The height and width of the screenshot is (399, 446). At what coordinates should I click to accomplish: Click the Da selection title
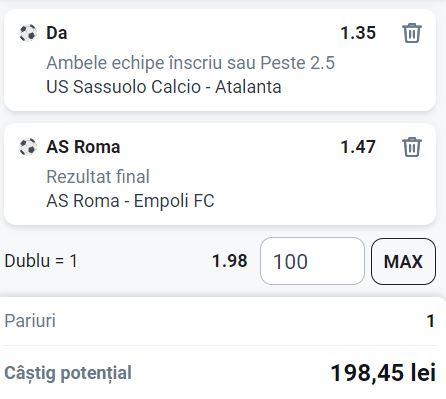pos(57,33)
